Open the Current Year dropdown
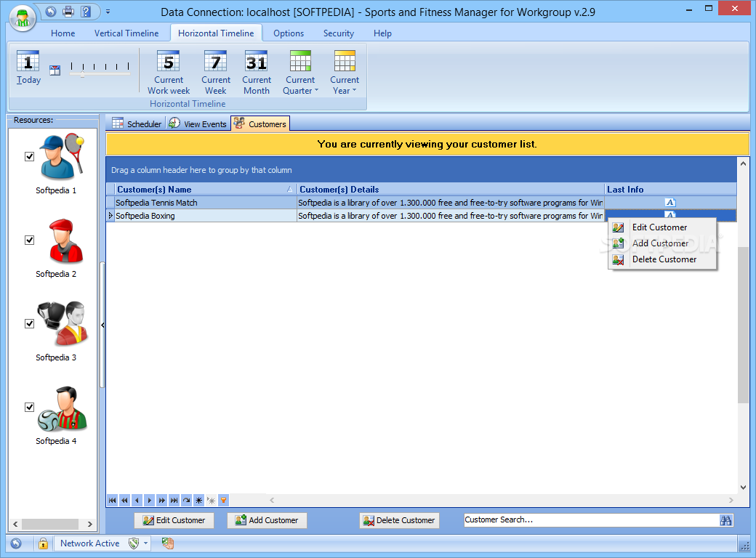 [345, 73]
